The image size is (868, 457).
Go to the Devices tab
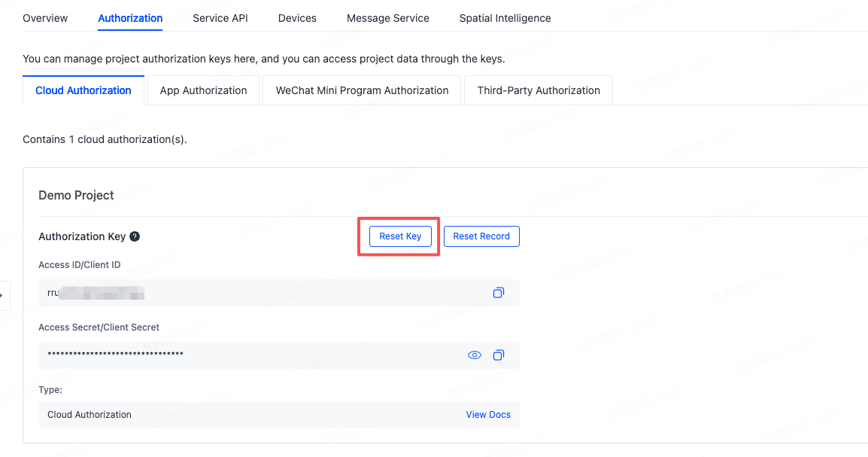[297, 18]
